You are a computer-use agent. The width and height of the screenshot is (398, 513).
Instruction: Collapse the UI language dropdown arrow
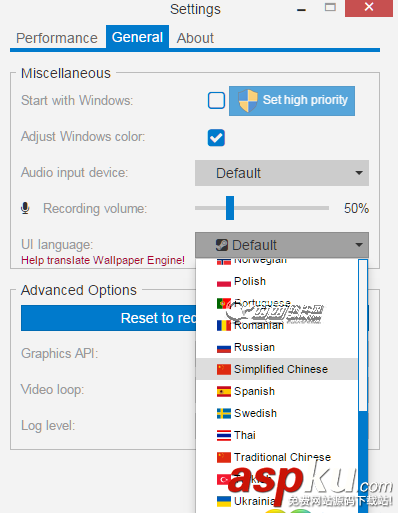pos(359,245)
